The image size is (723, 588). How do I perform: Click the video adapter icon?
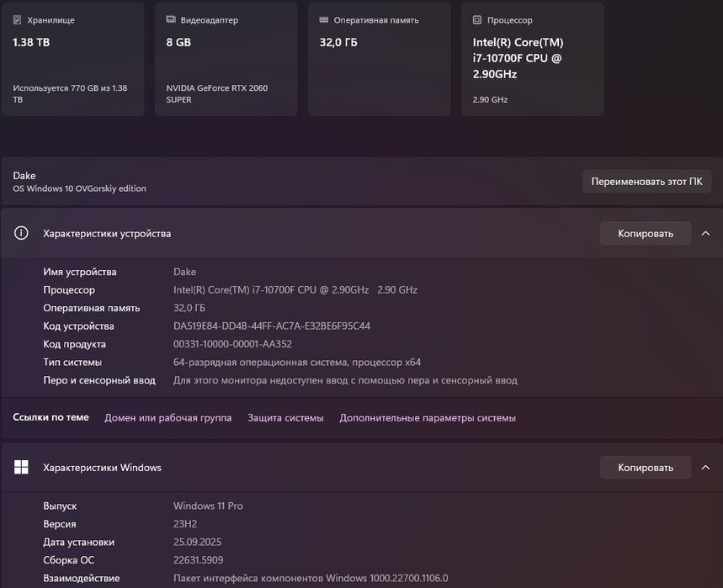click(x=171, y=19)
